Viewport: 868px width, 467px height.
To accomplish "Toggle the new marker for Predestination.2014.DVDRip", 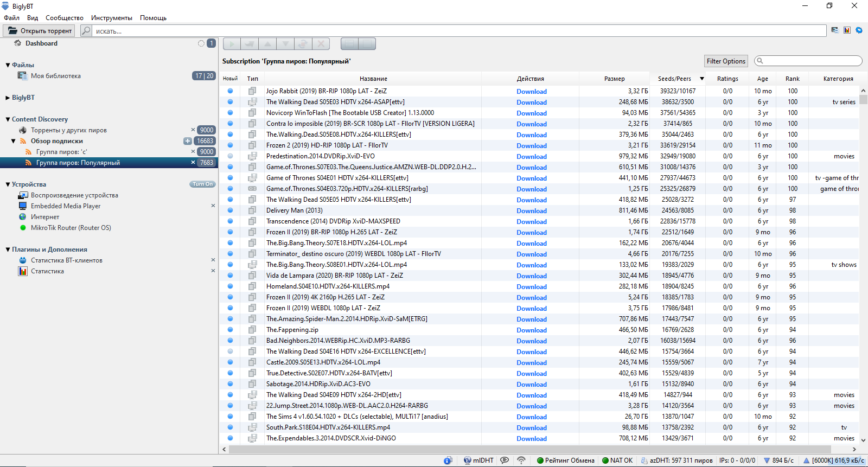I will [230, 156].
